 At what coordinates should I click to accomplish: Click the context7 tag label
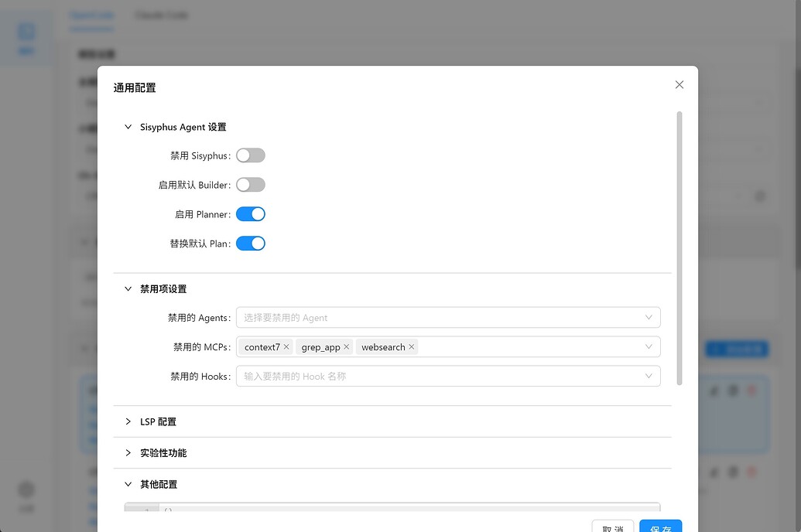[x=262, y=347]
